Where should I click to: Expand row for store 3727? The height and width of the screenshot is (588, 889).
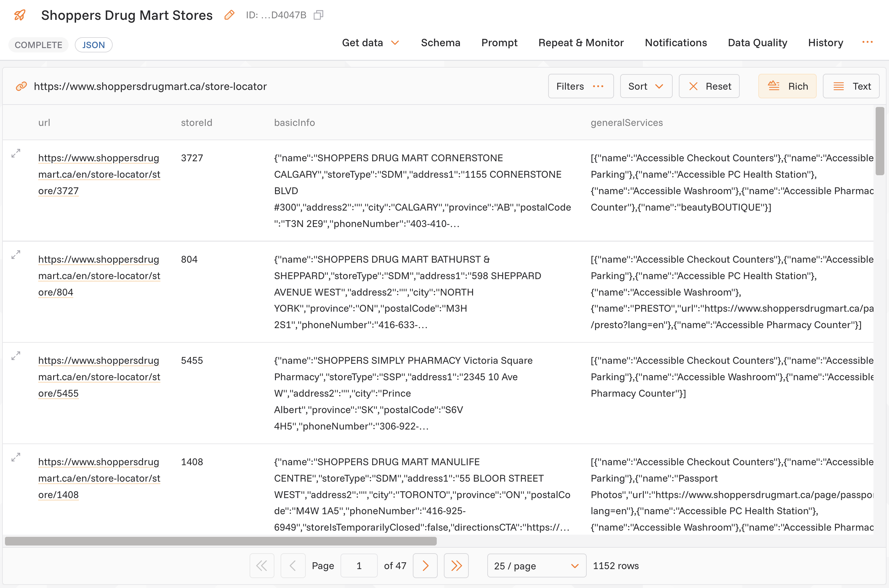click(16, 154)
